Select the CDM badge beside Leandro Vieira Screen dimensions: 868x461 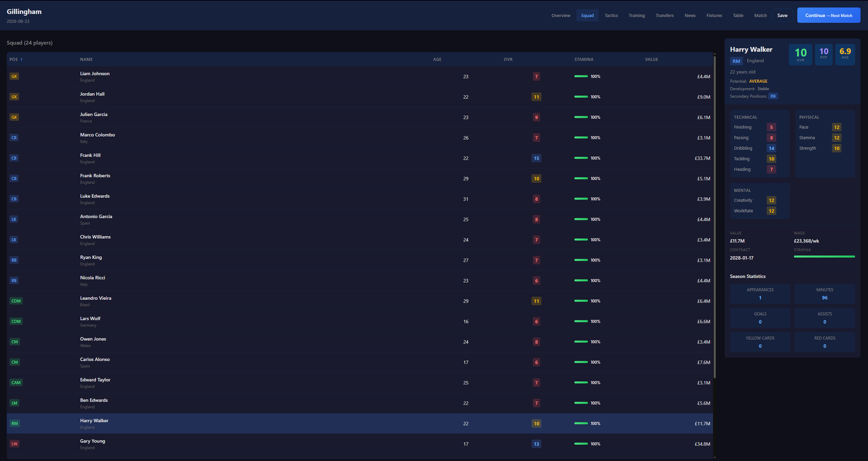click(16, 300)
